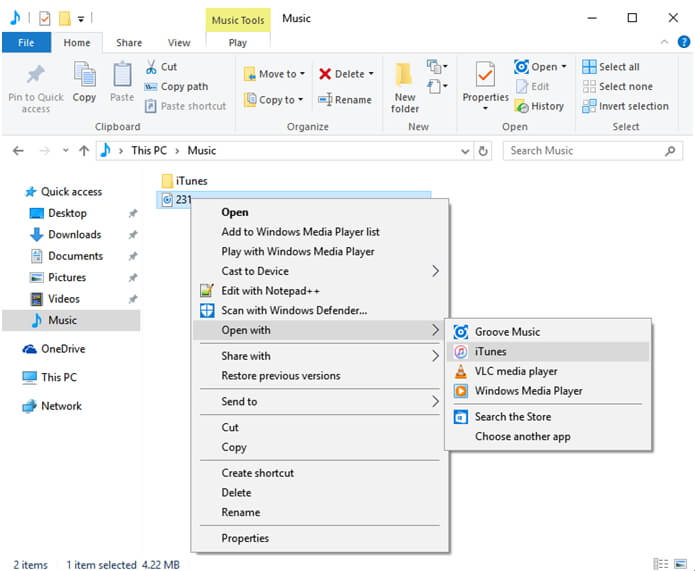Viewport: 695px width, 571px height.
Task: Create a New folder from ribbon
Action: tap(404, 87)
